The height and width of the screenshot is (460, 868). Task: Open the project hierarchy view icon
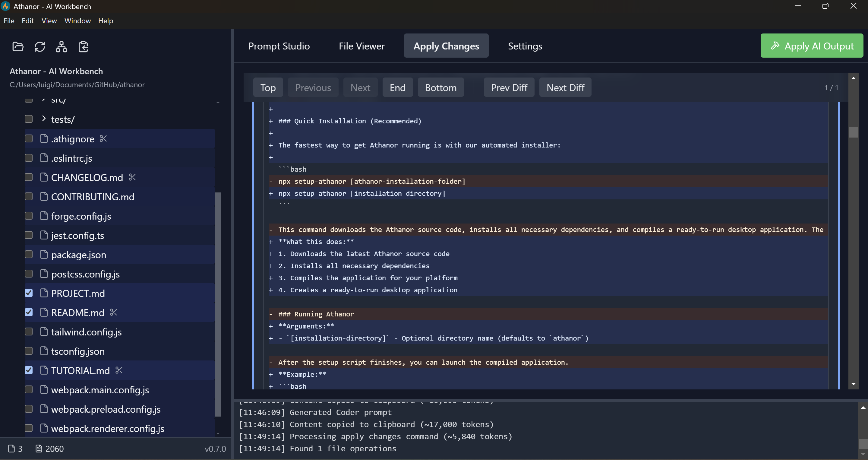tap(61, 47)
